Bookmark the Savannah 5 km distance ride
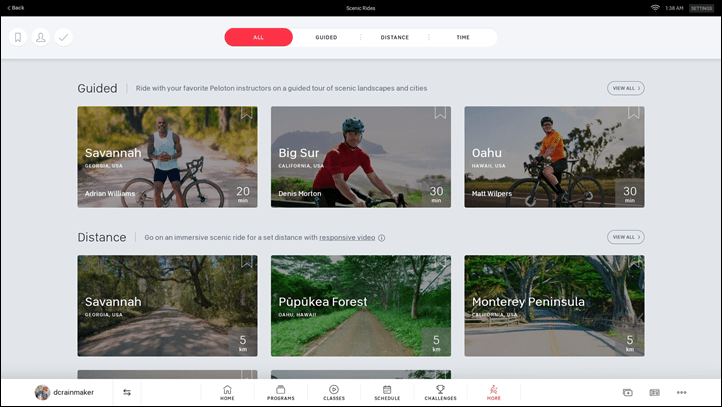This screenshot has height=407, width=722. pos(246,262)
